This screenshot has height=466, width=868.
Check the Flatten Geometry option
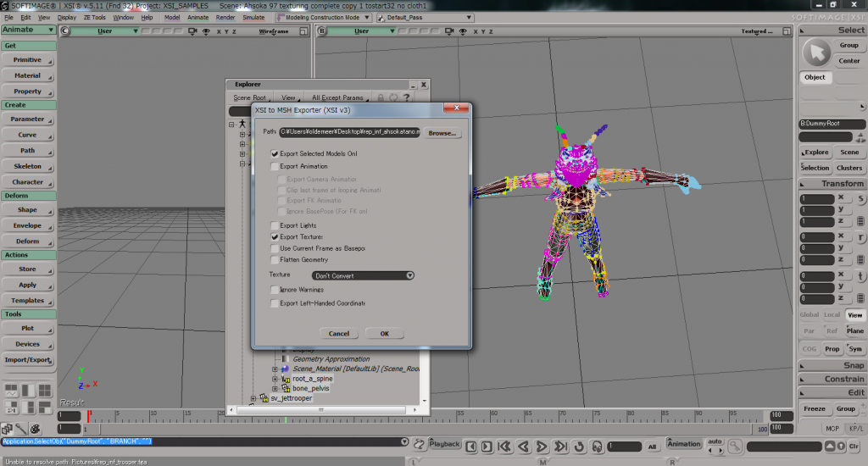coord(275,259)
